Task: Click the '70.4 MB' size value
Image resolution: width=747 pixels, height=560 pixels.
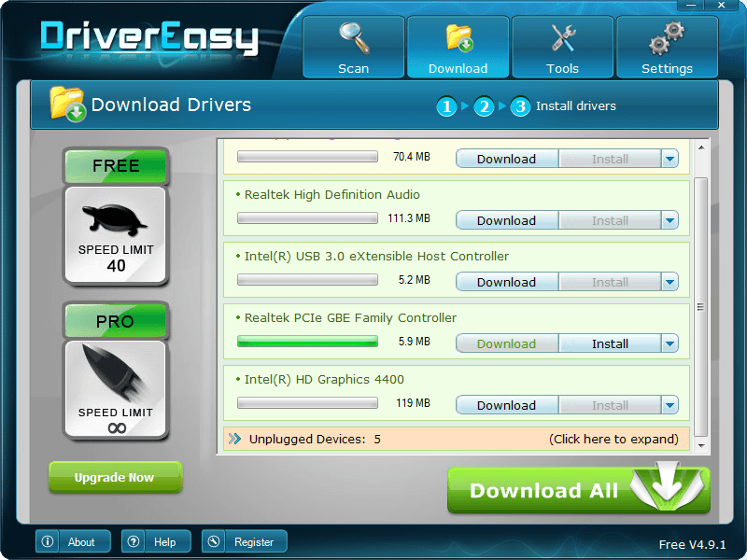Action: (412, 156)
